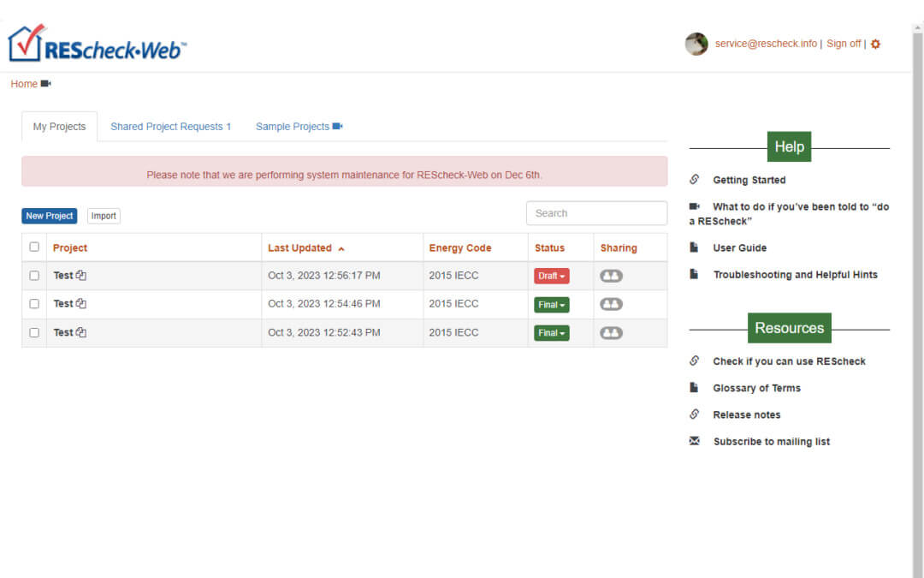The width and height of the screenshot is (924, 578).
Task: Expand the red Draft status dropdown
Action: 551,277
